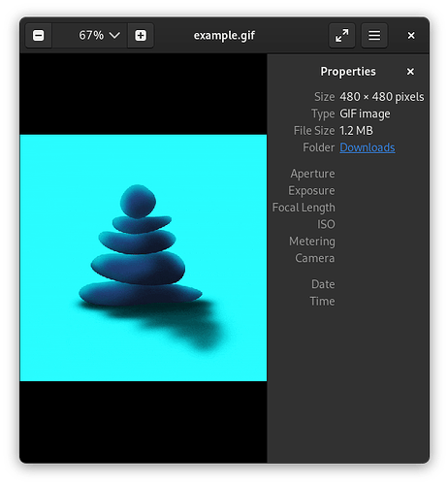Viewport: 448px width, 485px height.
Task: Open the hamburger main menu
Action: tap(374, 35)
